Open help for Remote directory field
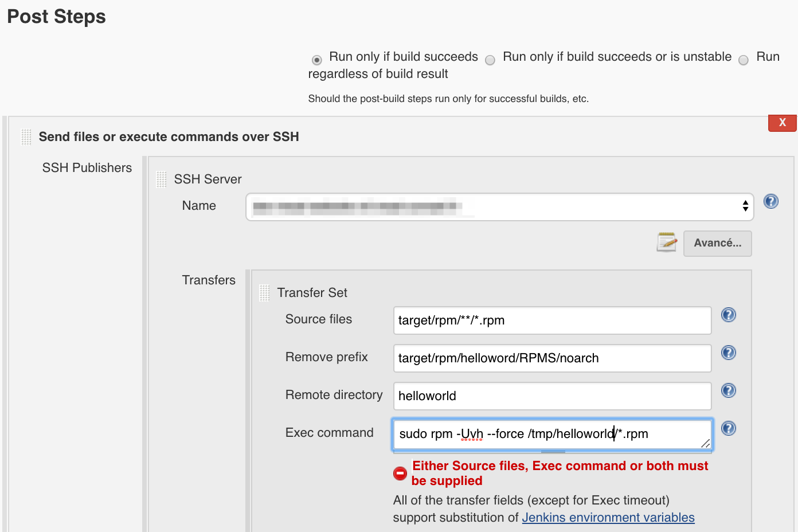This screenshot has width=798, height=532. pyautogui.click(x=728, y=390)
